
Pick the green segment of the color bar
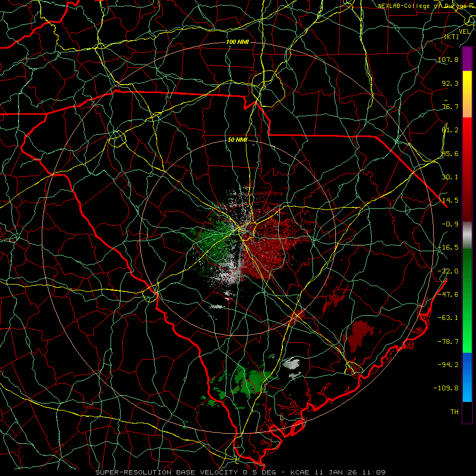pos(467,300)
